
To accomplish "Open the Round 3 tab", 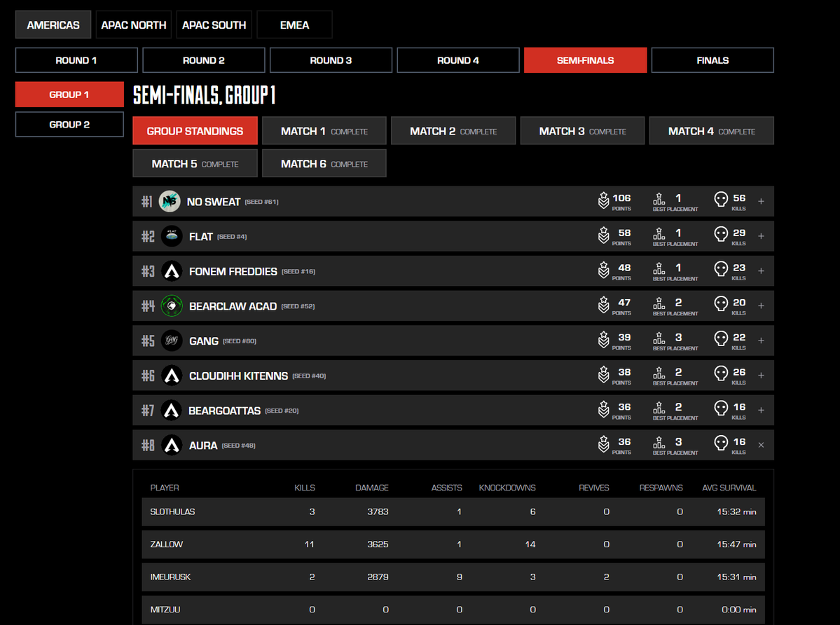I will pos(331,60).
